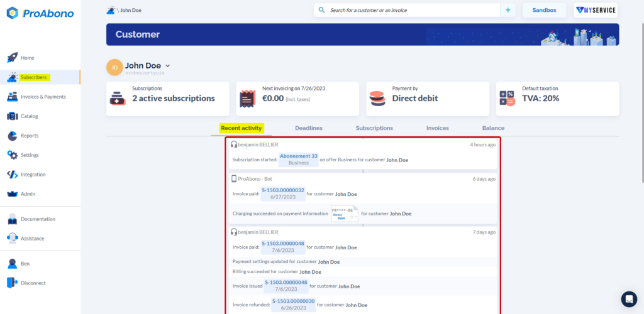The width and height of the screenshot is (644, 314).
Task: Click John Doe in Subscription started row
Action: click(x=397, y=160)
